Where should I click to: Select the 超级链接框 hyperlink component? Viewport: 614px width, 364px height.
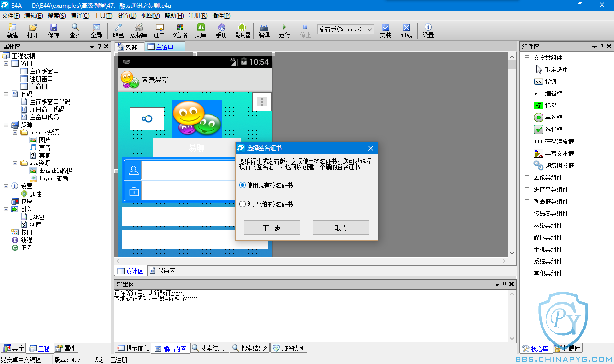point(554,165)
